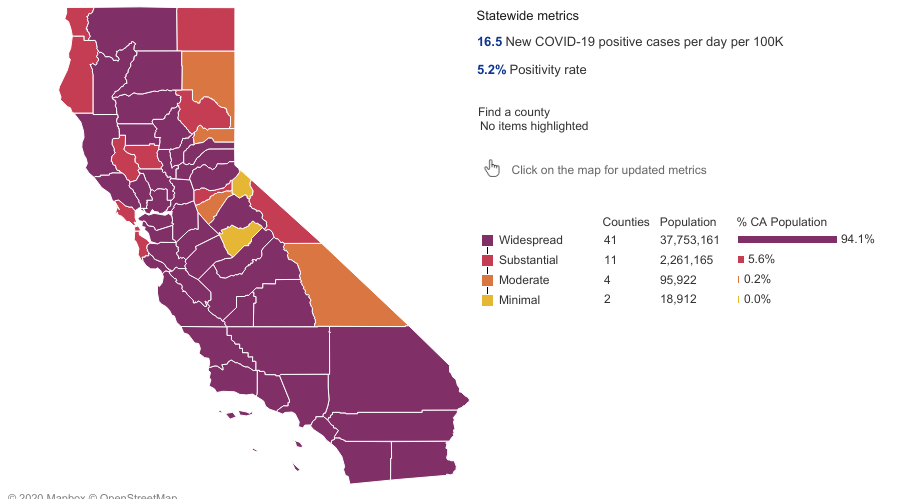Click the Mapbox attribution link
Image resolution: width=919 pixels, height=499 pixels.
[60, 496]
